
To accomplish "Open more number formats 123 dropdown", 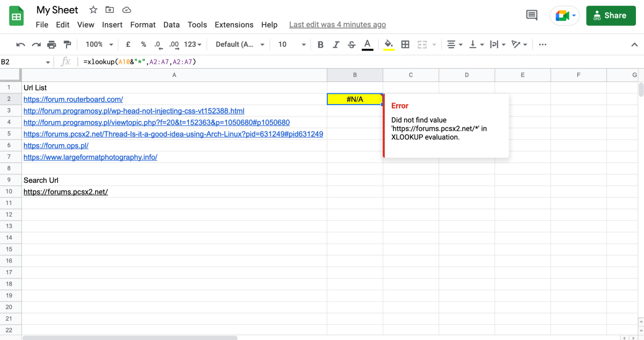I will coord(193,45).
